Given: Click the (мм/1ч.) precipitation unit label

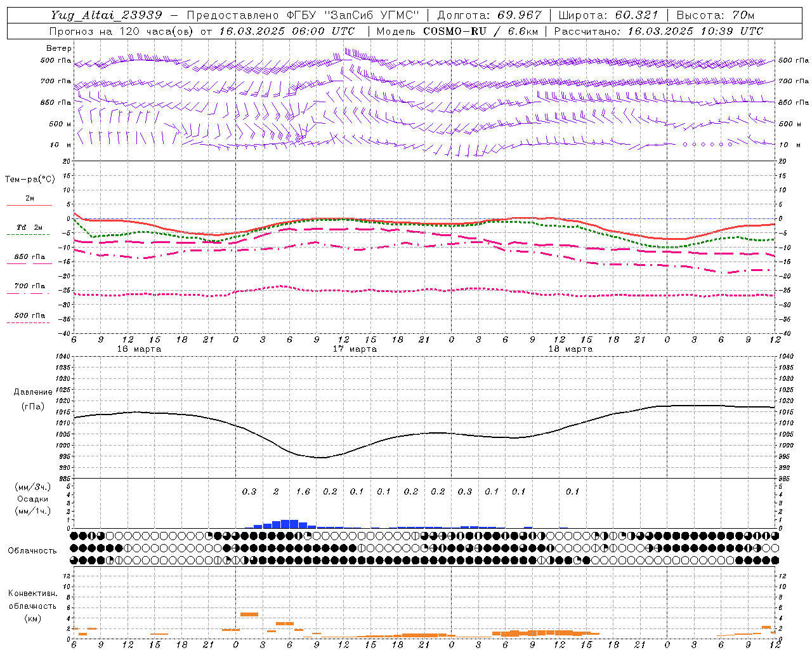Looking at the screenshot, I should [33, 511].
